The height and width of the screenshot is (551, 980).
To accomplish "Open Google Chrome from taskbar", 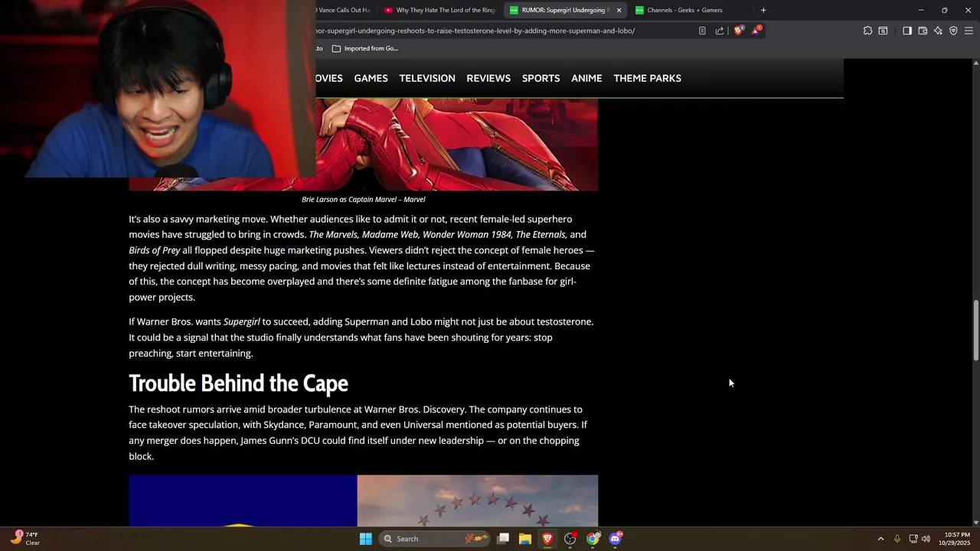I will click(593, 539).
